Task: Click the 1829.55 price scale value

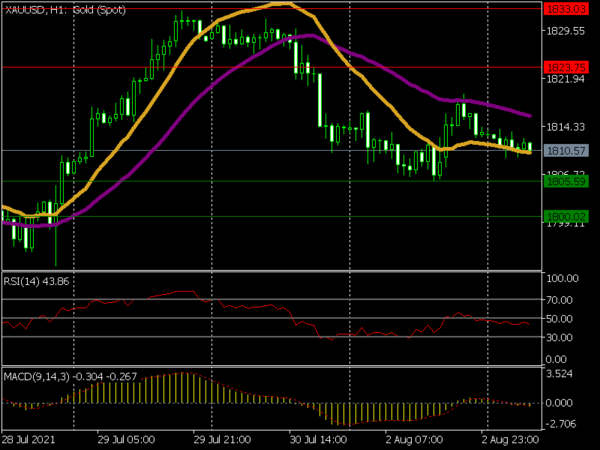Action: click(566, 31)
